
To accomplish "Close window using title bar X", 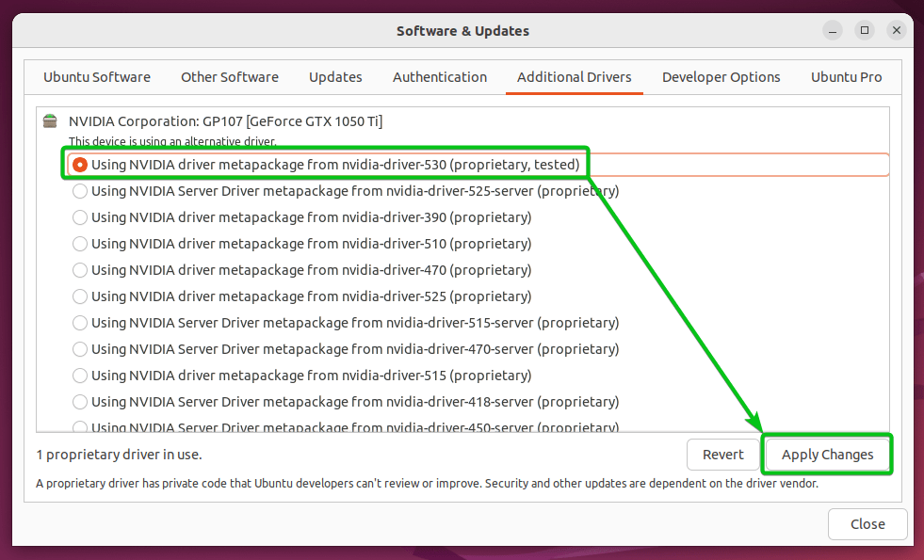I will tap(897, 31).
